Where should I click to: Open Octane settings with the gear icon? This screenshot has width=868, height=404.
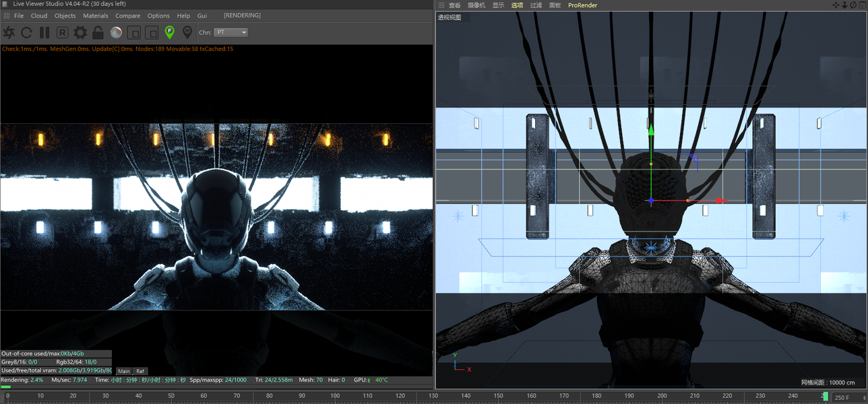(80, 32)
